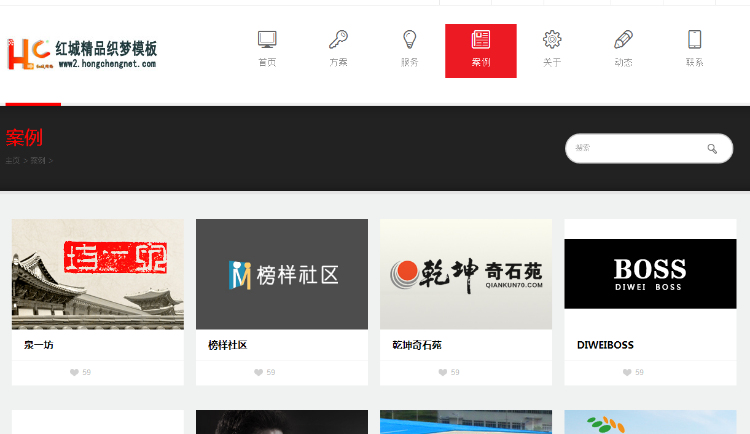This screenshot has height=434, width=750.
Task: Open the 首页 monitor icon in navigation
Action: (267, 39)
